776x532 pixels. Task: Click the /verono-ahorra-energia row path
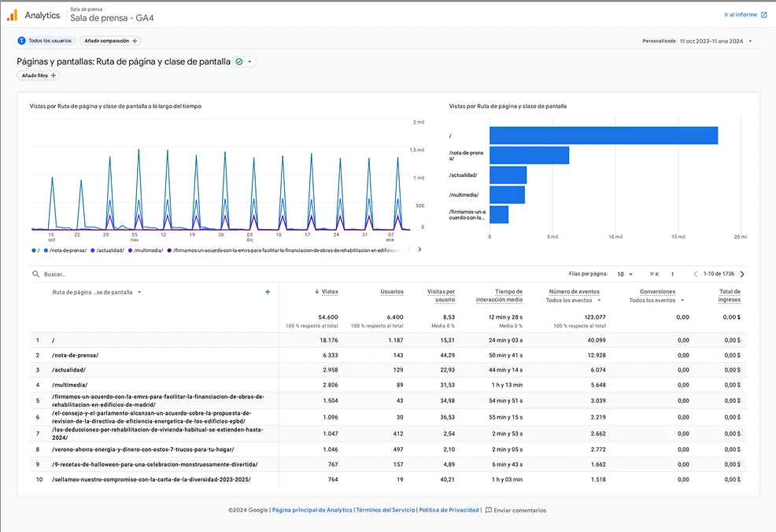click(x=143, y=449)
